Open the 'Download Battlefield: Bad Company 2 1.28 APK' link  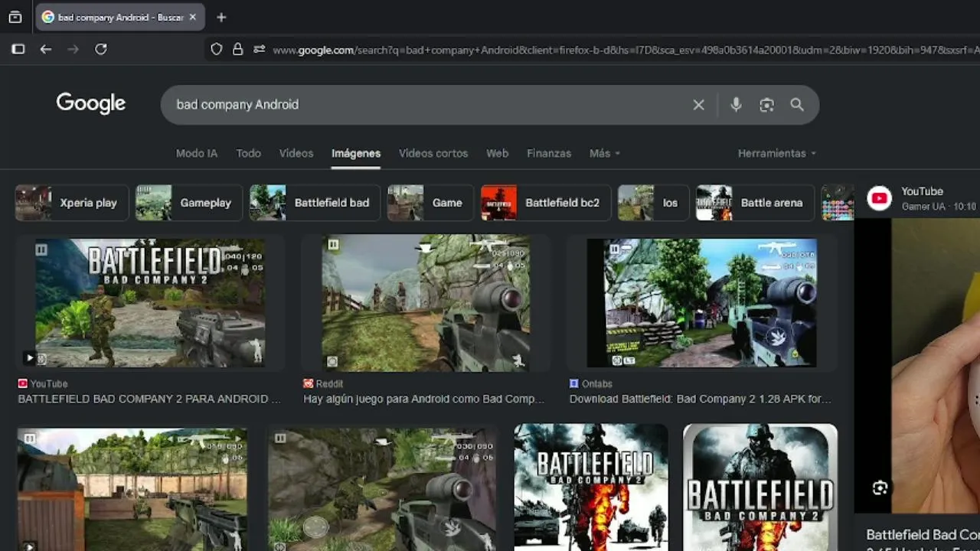point(701,399)
